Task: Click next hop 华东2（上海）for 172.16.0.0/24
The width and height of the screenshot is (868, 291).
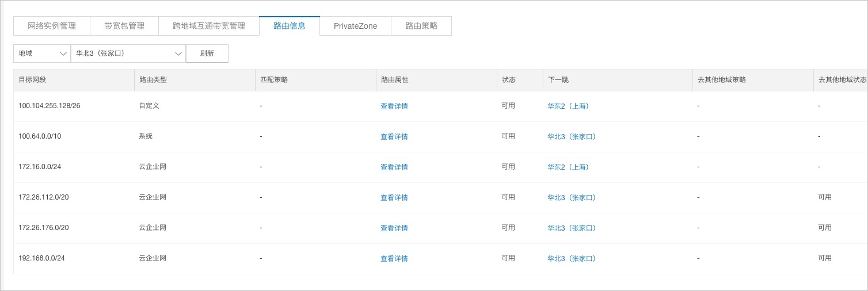Action: pyautogui.click(x=568, y=167)
